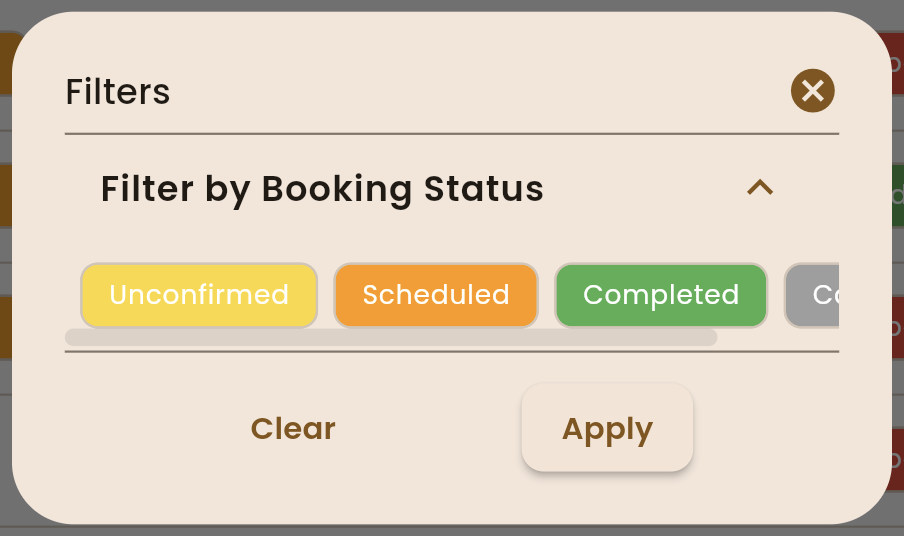
Task: Select the green Completed status chip
Action: pos(661,295)
